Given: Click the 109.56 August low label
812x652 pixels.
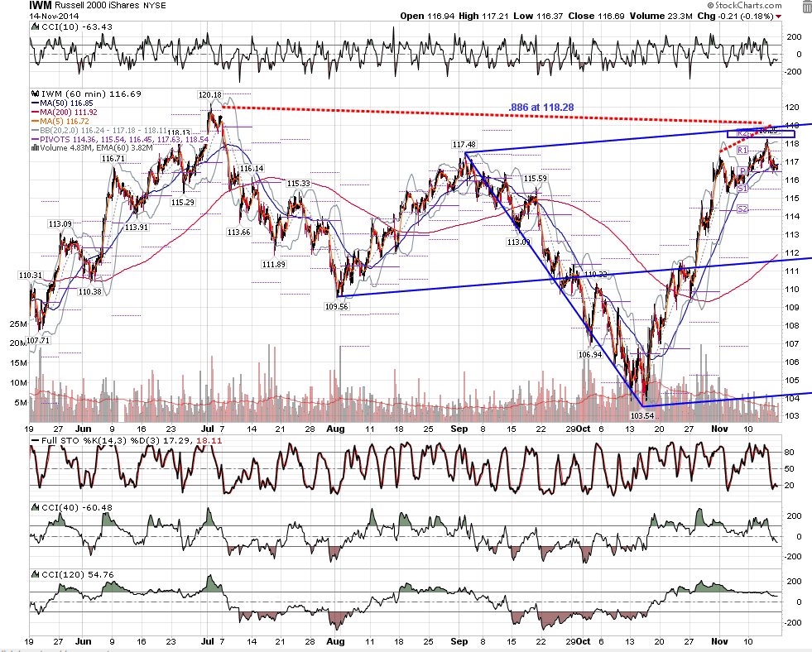Looking at the screenshot, I should coord(337,307).
